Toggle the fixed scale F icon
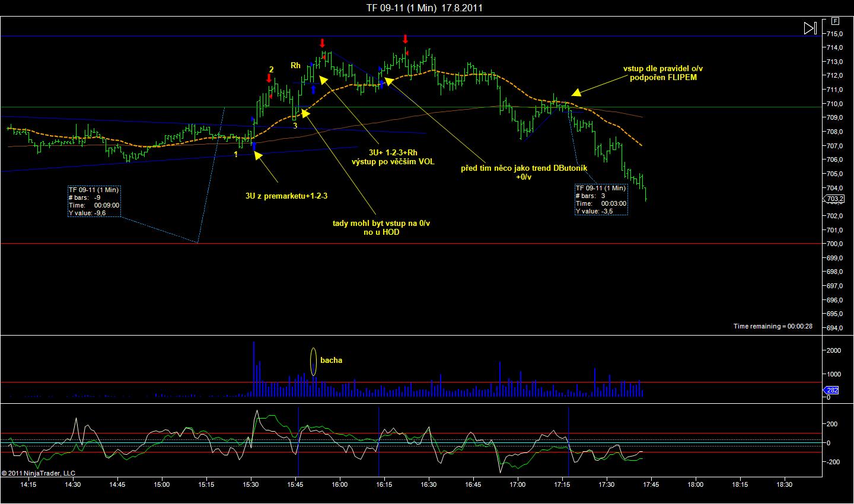 click(836, 21)
